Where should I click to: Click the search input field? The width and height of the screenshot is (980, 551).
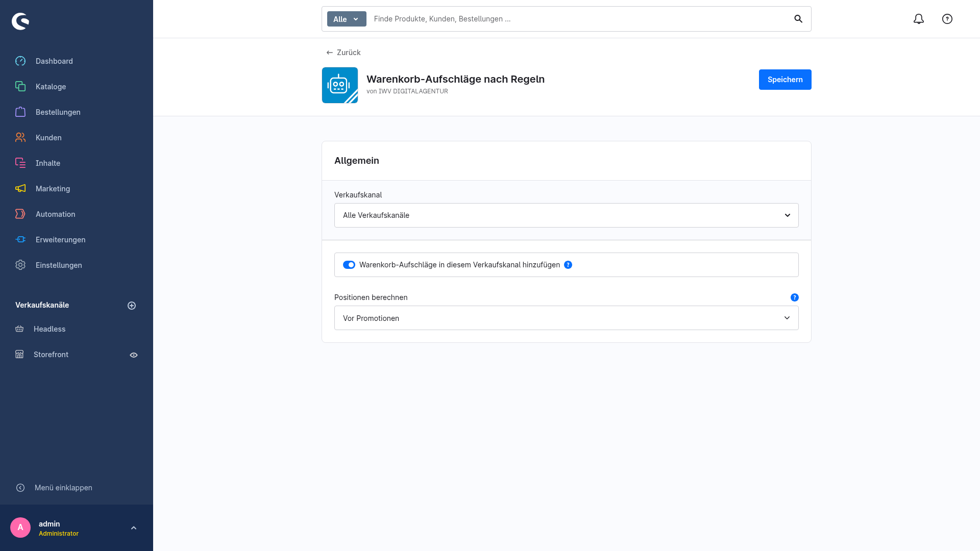click(579, 19)
